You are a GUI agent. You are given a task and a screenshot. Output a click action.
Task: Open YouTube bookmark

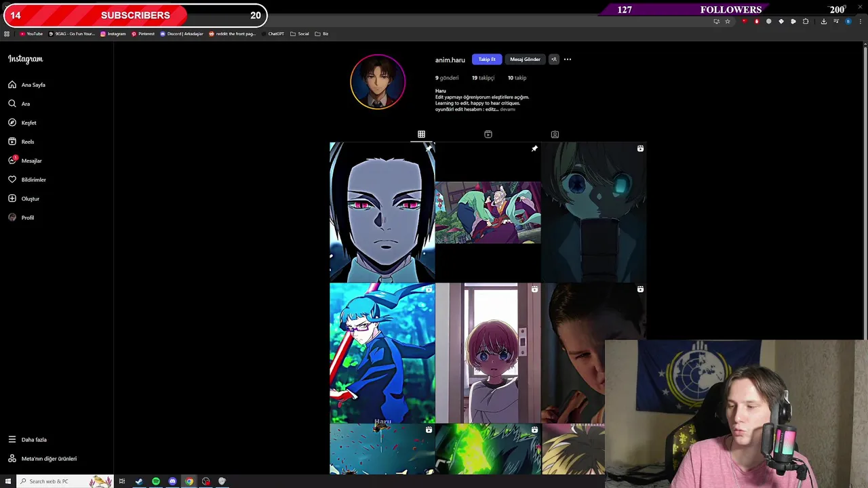(31, 34)
